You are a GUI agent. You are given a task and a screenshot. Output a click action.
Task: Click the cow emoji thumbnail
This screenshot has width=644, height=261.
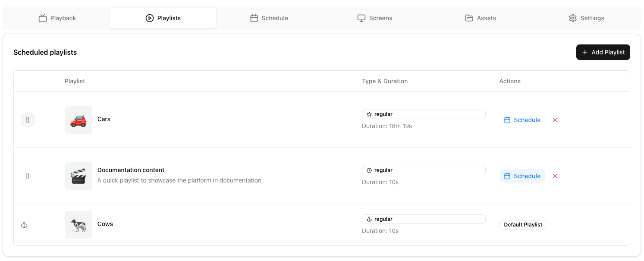(79, 225)
